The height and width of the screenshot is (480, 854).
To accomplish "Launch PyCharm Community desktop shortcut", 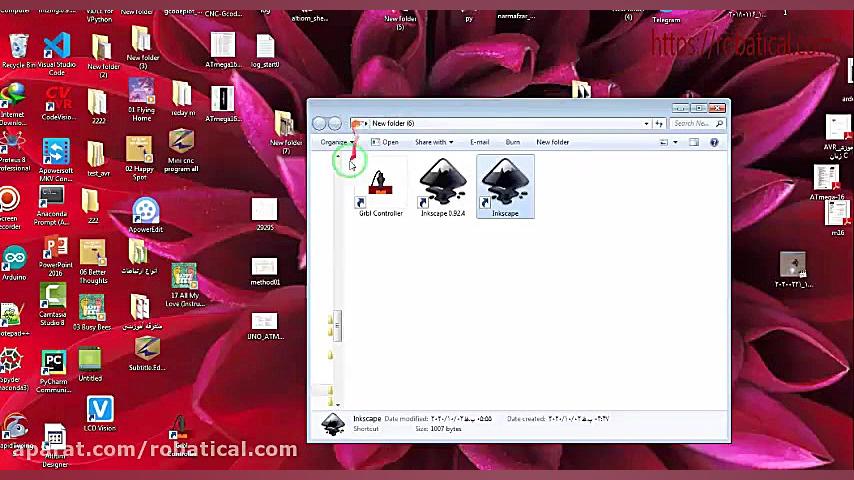I will click(x=53, y=371).
